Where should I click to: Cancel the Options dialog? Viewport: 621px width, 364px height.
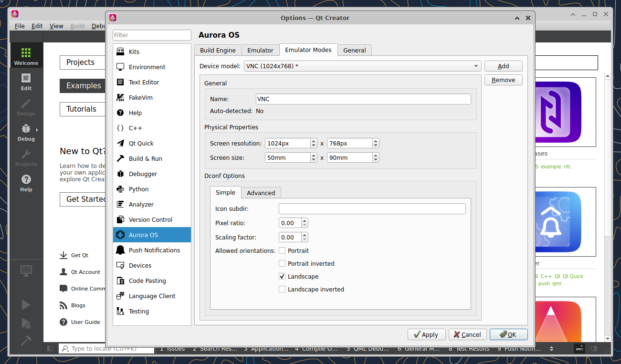coord(468,334)
